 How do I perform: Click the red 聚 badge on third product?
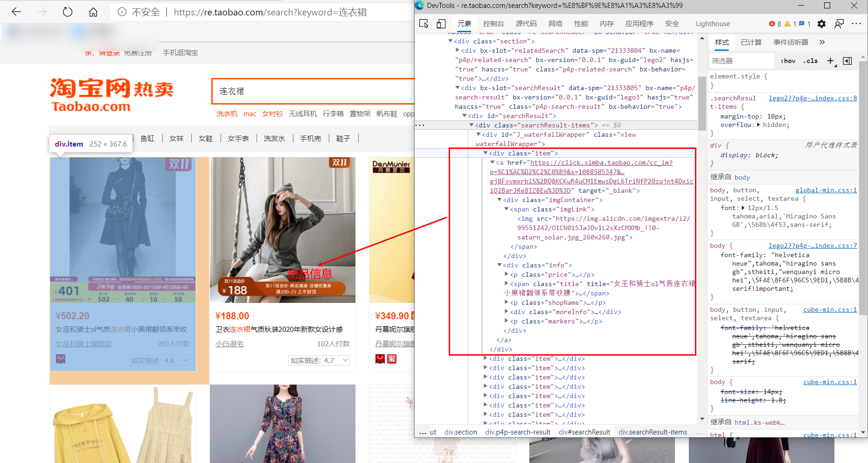point(392,359)
